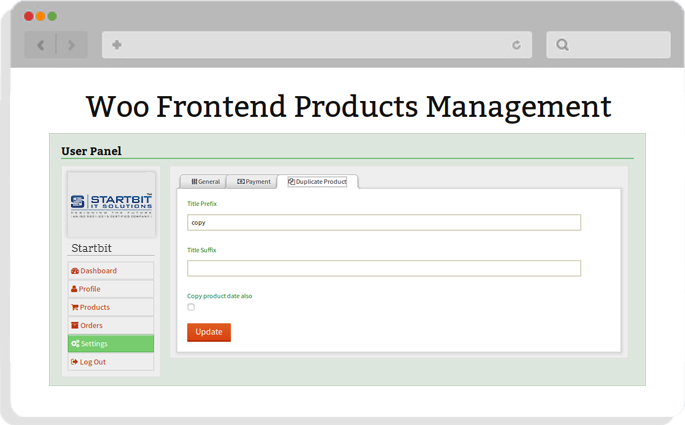Click the plus icon in address bar
The height and width of the screenshot is (425, 685).
click(117, 45)
